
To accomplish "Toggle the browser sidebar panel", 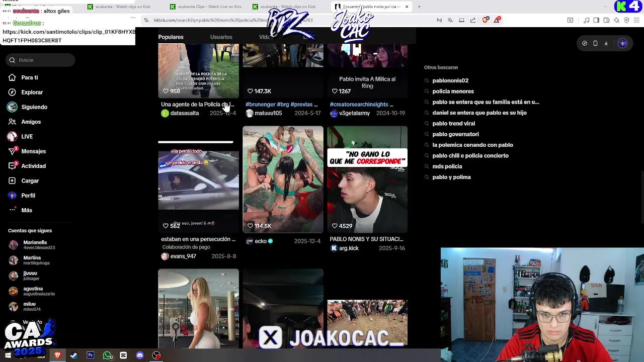I will pyautogui.click(x=596, y=20).
